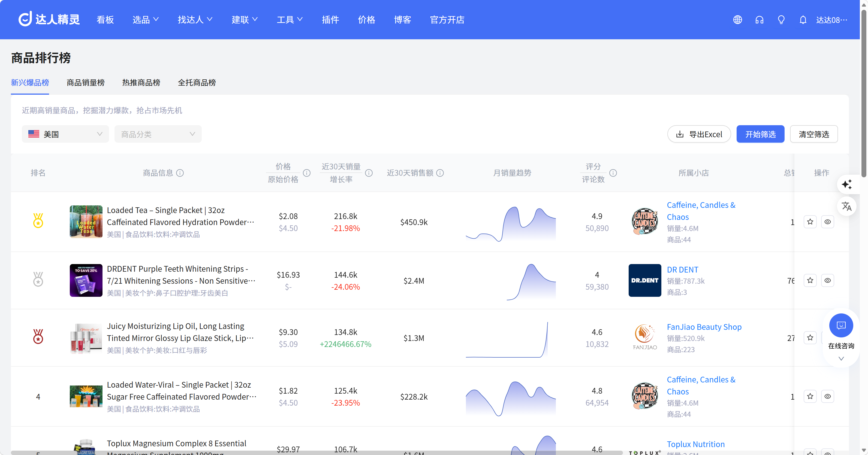
Task: Open the 在线咨询 chat icon
Action: (x=841, y=325)
